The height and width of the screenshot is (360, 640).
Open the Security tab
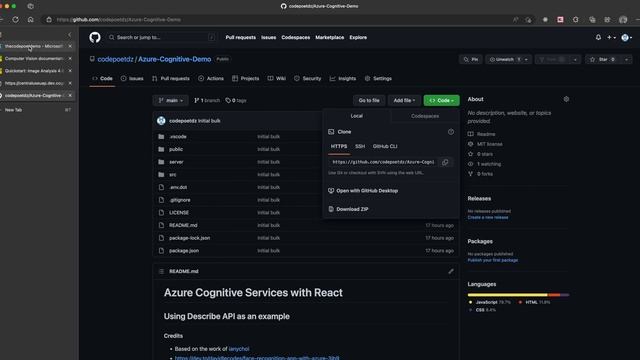point(307,78)
